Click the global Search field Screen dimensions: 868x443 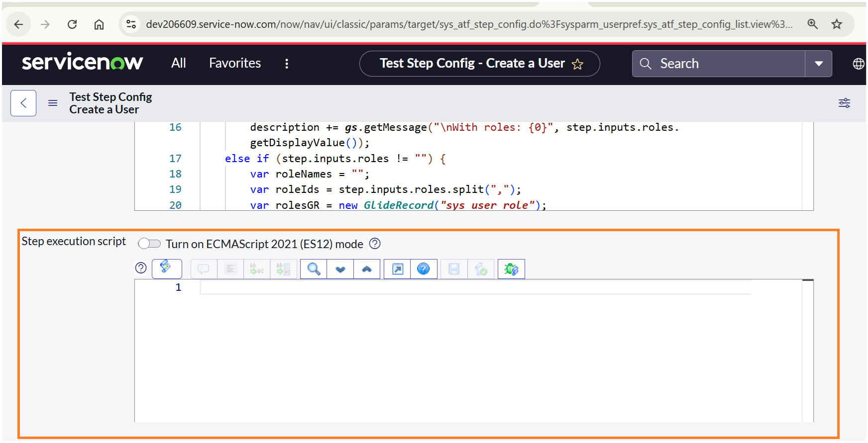(719, 64)
